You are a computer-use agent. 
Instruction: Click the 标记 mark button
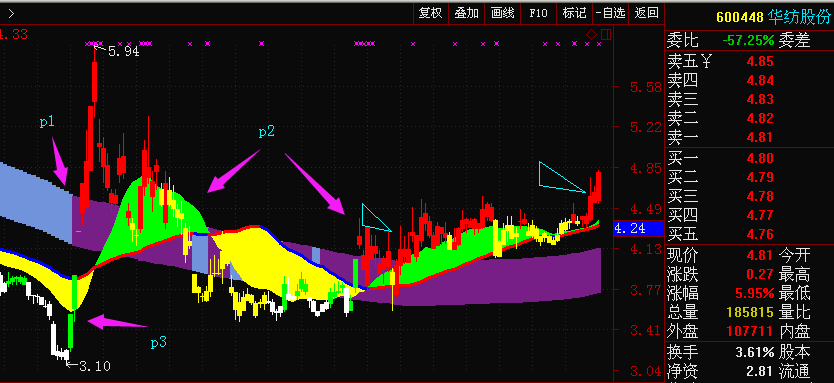[x=574, y=13]
